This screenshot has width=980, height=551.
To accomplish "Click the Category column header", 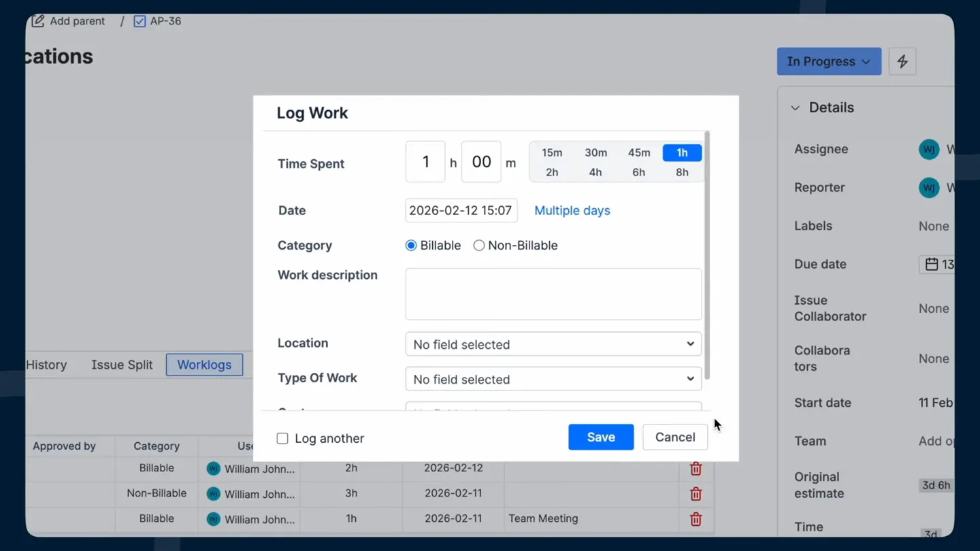I will pyautogui.click(x=157, y=446).
